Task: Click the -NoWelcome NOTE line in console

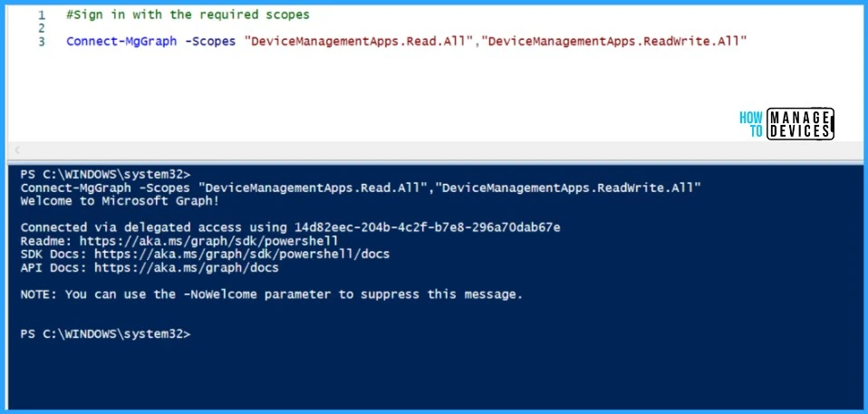Action: pyautogui.click(x=272, y=294)
